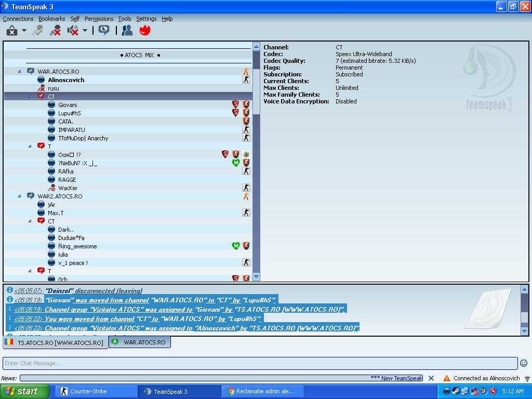Close the news ticker with X

(x=431, y=378)
